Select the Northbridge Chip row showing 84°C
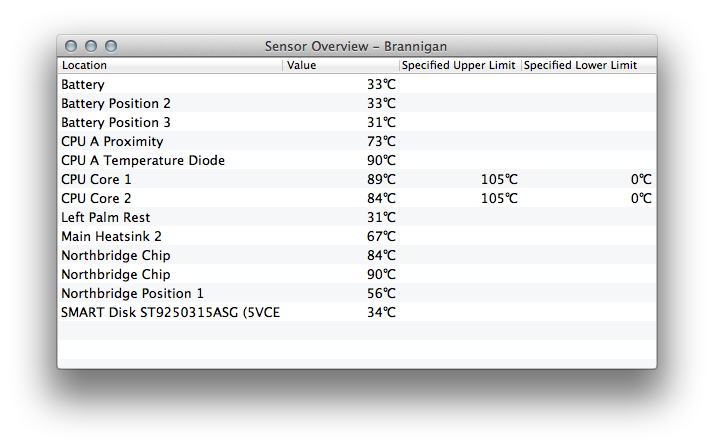714x448 pixels. 357,255
